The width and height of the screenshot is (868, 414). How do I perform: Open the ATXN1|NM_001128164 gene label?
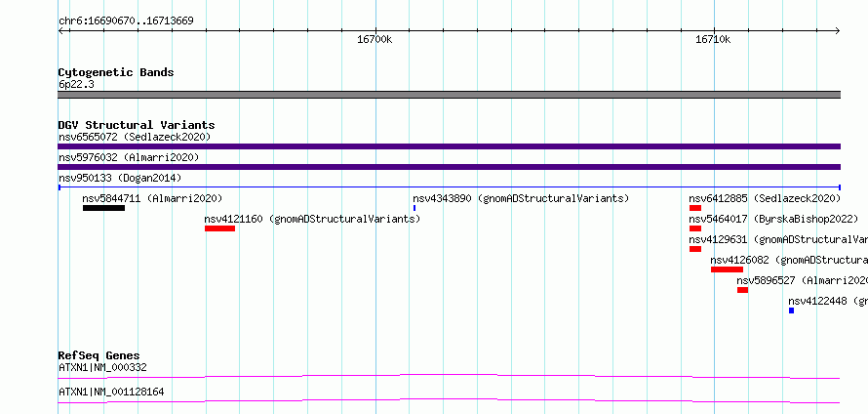111,392
